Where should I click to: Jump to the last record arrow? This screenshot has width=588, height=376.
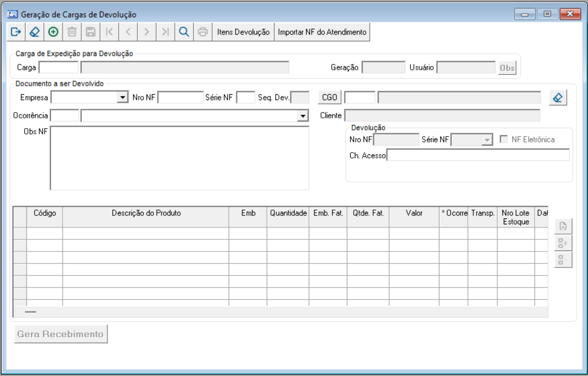[165, 32]
